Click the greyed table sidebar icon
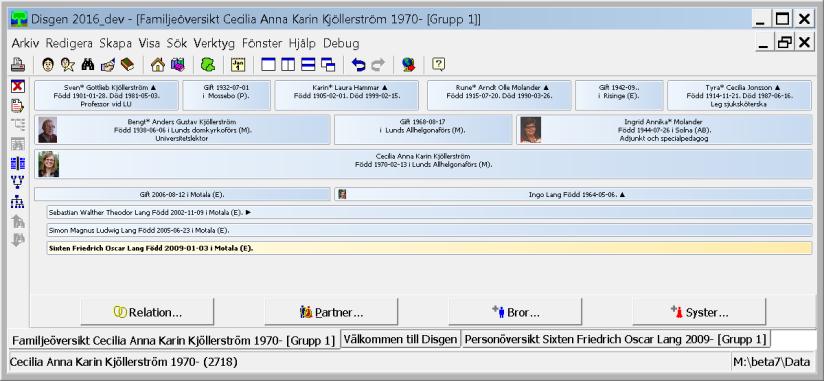The image size is (824, 381). (x=17, y=144)
